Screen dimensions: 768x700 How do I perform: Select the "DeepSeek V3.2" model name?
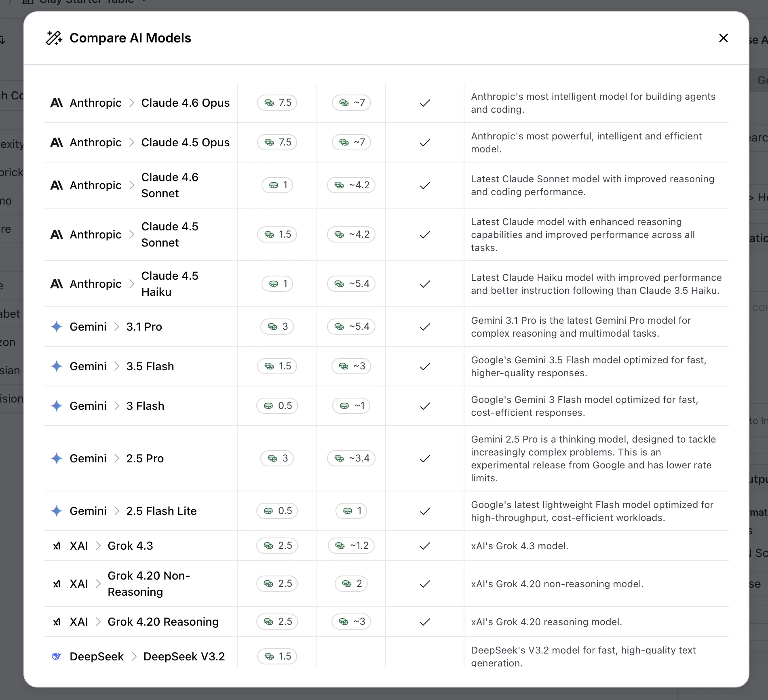(x=184, y=656)
